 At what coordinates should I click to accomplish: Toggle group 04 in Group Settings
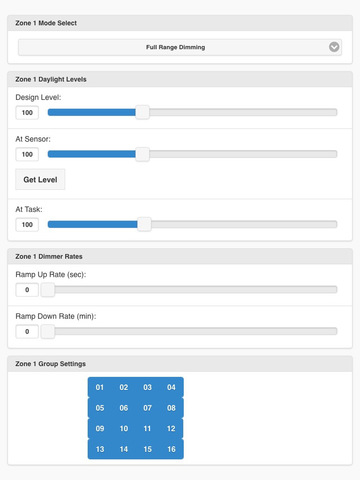tap(171, 387)
